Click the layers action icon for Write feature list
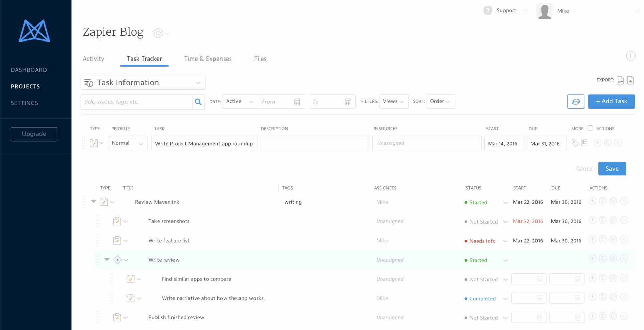The height and width of the screenshot is (330, 644). tap(613, 240)
